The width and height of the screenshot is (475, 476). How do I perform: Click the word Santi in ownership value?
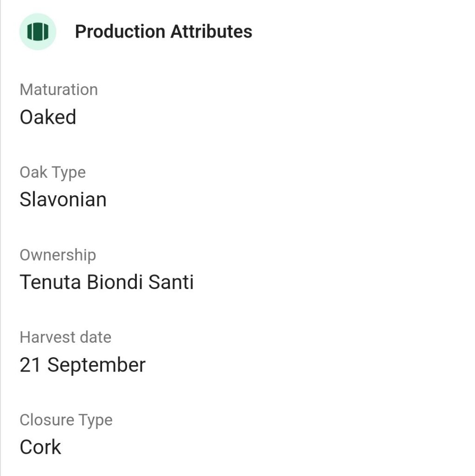(x=171, y=282)
